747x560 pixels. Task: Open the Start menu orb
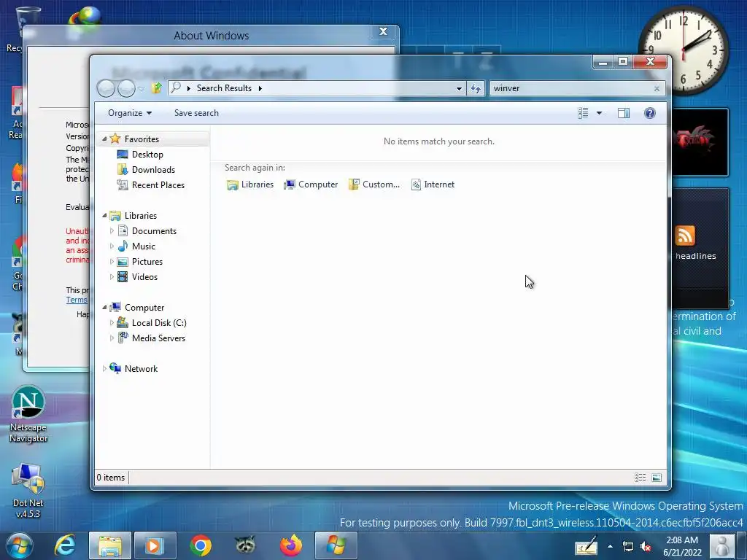(x=20, y=545)
